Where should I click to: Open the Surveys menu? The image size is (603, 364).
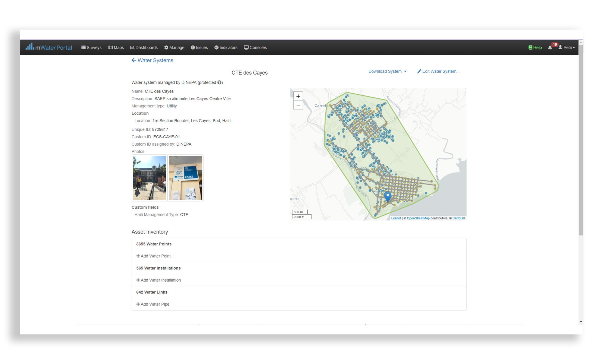[x=91, y=47]
